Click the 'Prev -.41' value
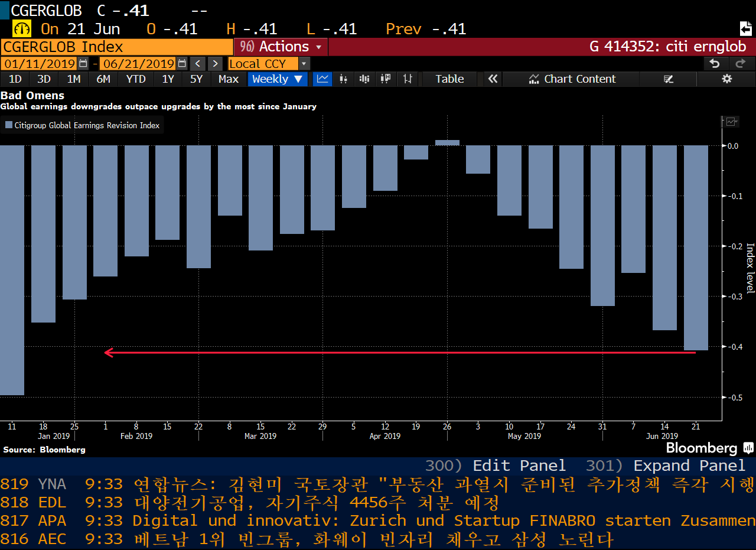The image size is (756, 550). [426, 28]
